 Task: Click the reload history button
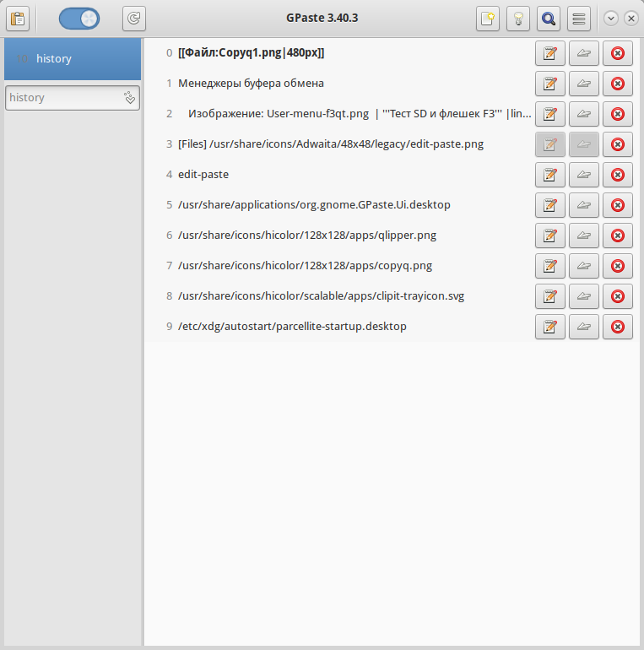coord(134,19)
